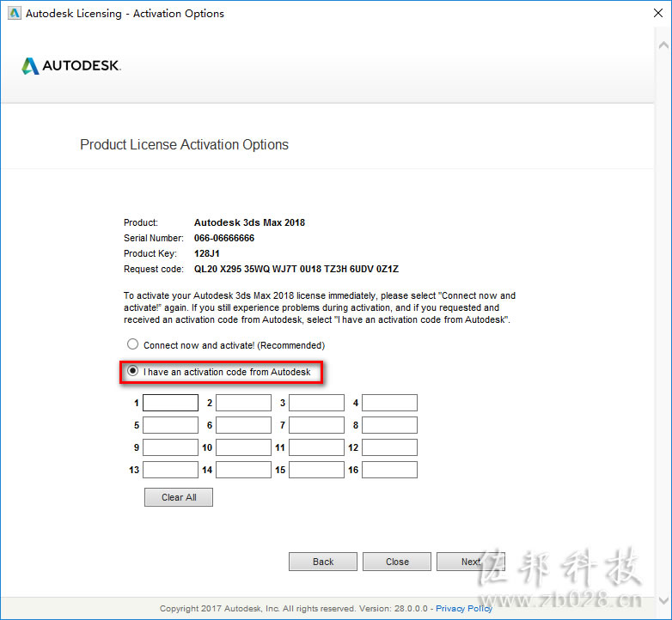672x620 pixels.
Task: Click activation code field 11
Action: tap(316, 447)
